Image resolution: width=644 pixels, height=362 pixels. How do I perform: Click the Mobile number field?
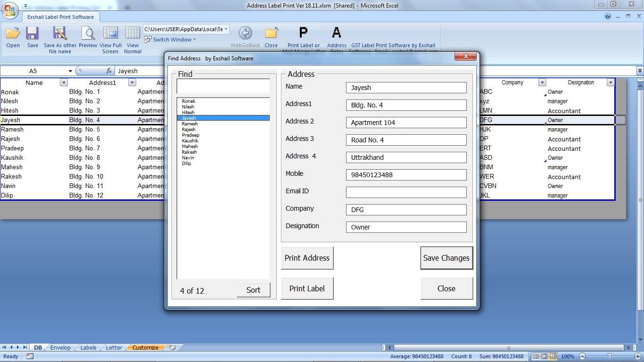(x=406, y=175)
